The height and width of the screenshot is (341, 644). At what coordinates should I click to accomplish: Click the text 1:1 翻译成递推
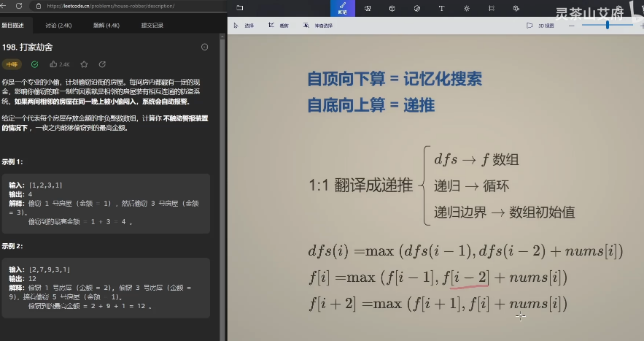[360, 185]
